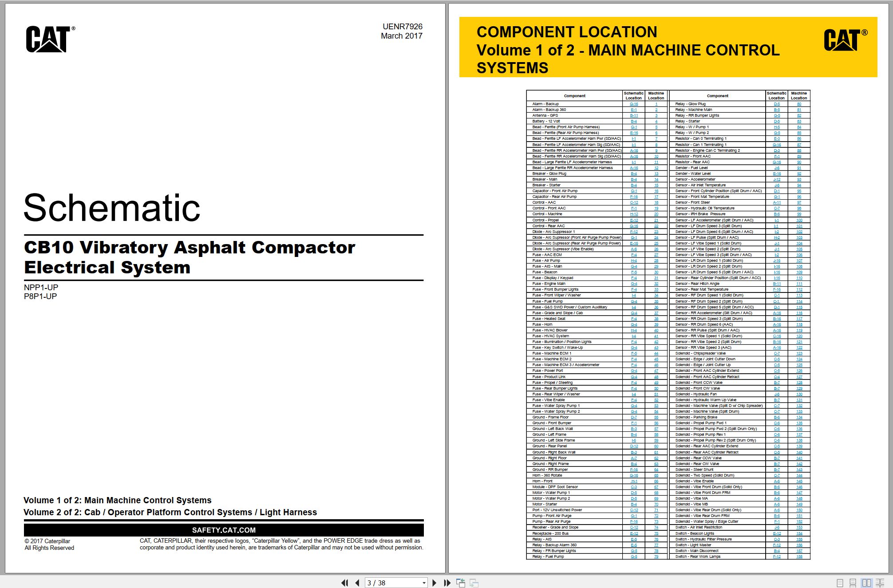Go to the previous page
Screen dimensions: 893x588
[x=357, y=583]
